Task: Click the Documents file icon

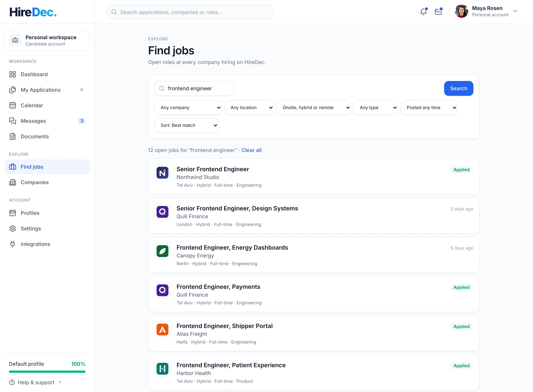Action: coord(13,136)
